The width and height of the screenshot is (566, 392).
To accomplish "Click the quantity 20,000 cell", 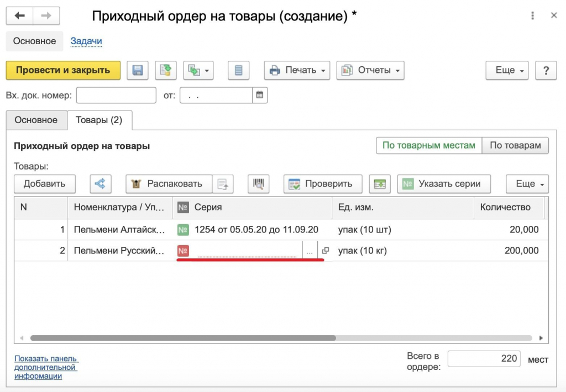I will (x=509, y=229).
